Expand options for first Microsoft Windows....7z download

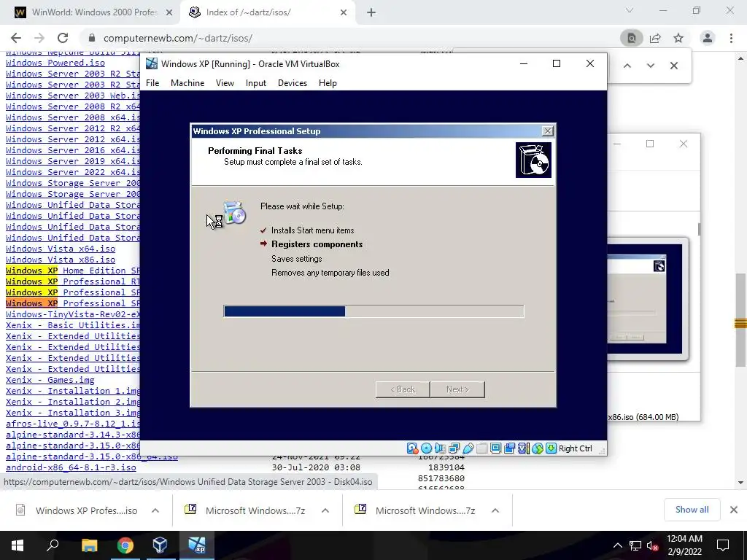coord(325,510)
